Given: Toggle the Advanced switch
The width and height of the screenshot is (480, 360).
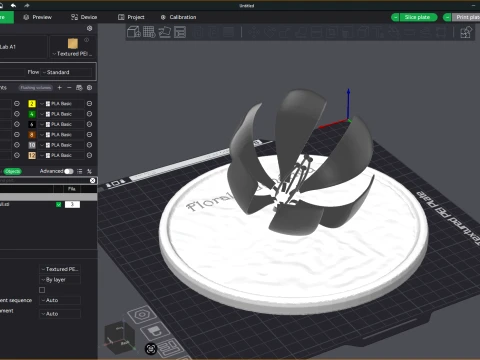Looking at the screenshot, I should pyautogui.click(x=69, y=171).
